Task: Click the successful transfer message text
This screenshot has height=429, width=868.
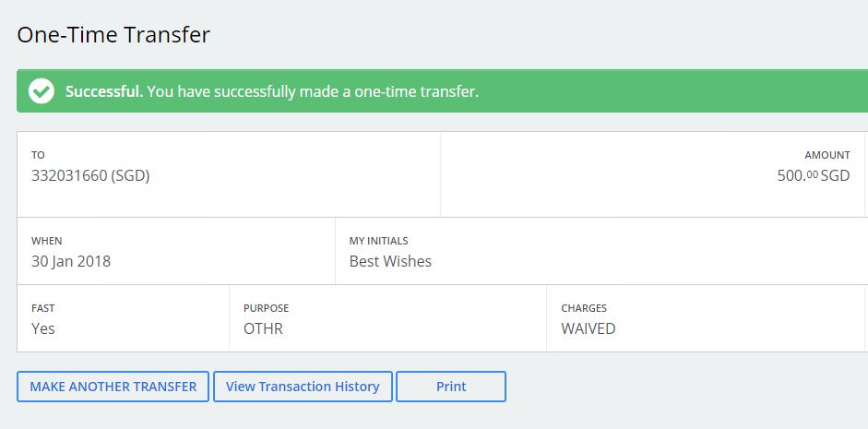Action: 272,92
